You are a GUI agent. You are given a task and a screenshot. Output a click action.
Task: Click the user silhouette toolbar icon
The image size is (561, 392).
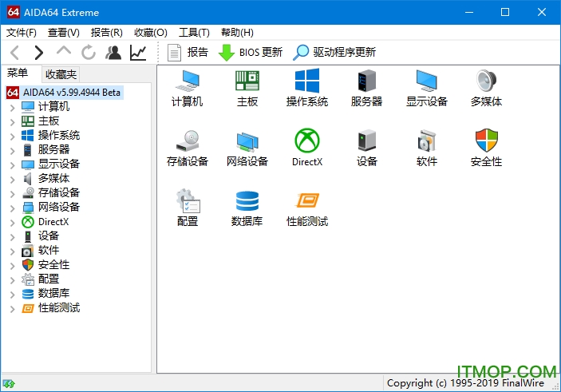(x=113, y=53)
